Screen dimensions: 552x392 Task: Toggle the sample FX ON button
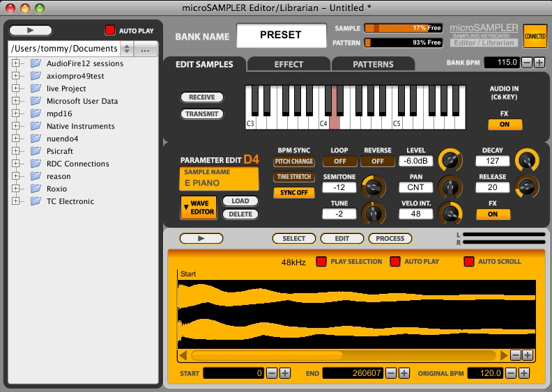coord(493,214)
